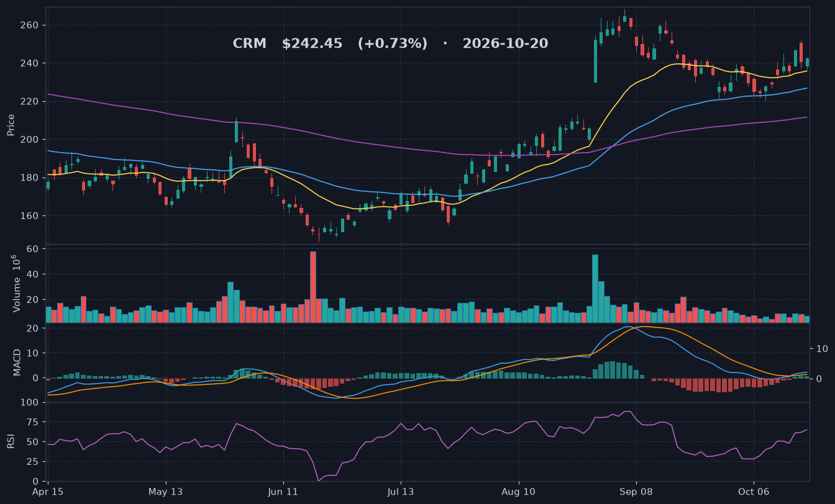Click the Jun 11 date label
Image resolution: width=835 pixels, height=504 pixels.
(283, 492)
